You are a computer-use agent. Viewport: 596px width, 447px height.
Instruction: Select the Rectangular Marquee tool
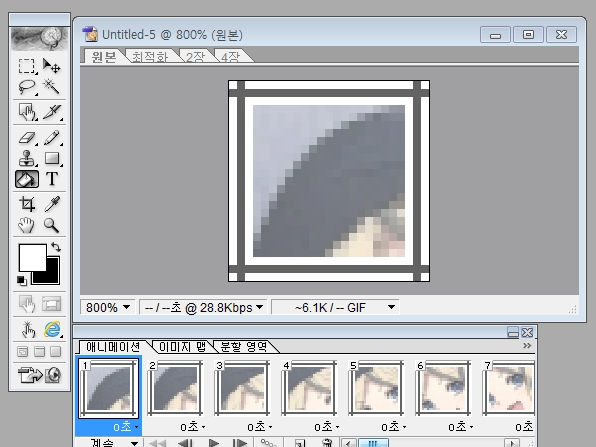27,66
